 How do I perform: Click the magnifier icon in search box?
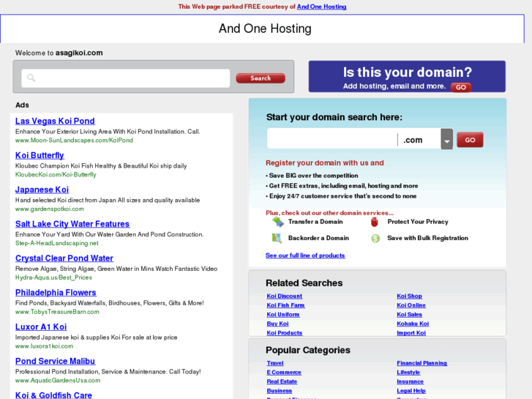[x=31, y=78]
